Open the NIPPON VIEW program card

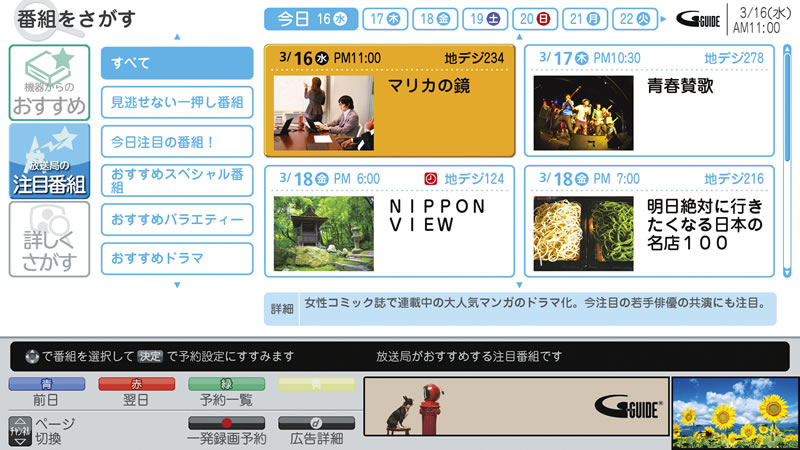[390, 221]
